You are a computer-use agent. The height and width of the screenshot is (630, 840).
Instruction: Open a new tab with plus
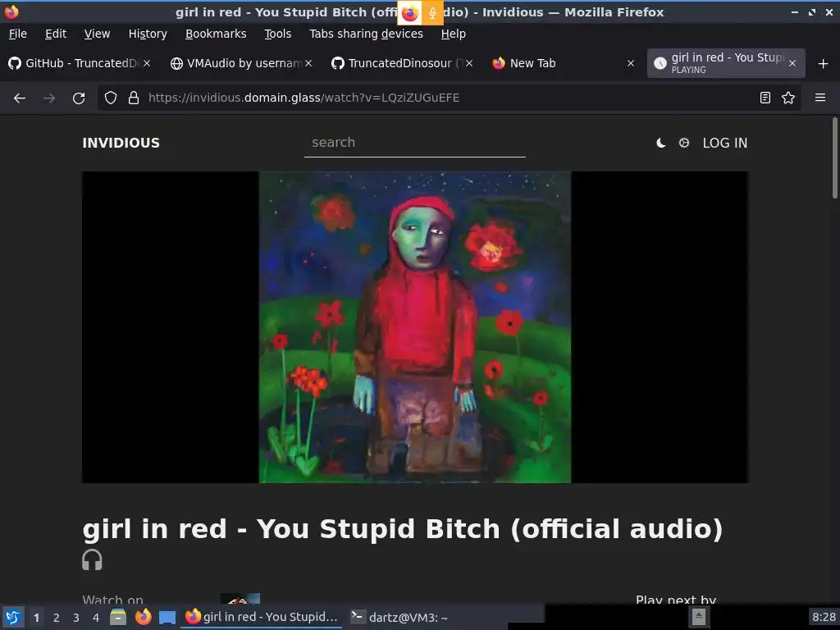pyautogui.click(x=824, y=64)
